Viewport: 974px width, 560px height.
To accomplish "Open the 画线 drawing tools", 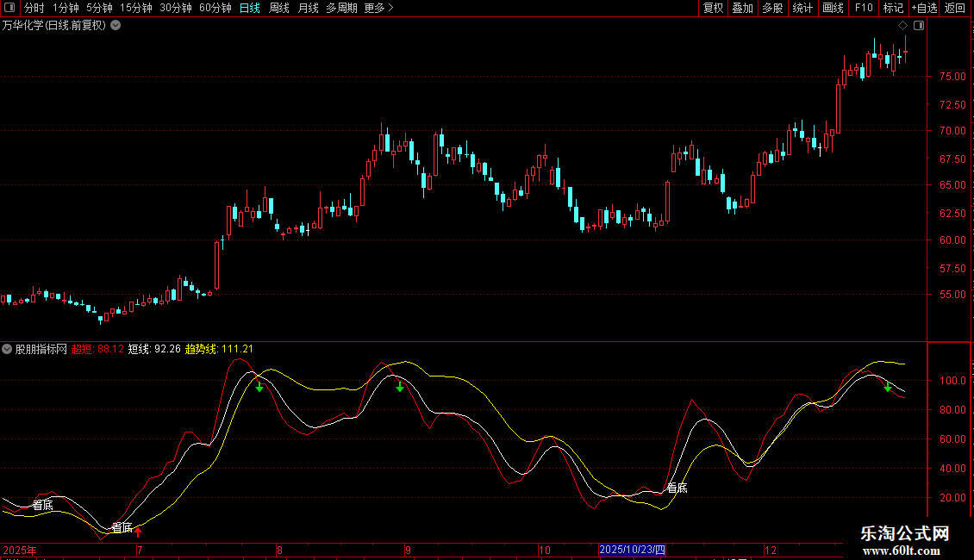I will (833, 8).
